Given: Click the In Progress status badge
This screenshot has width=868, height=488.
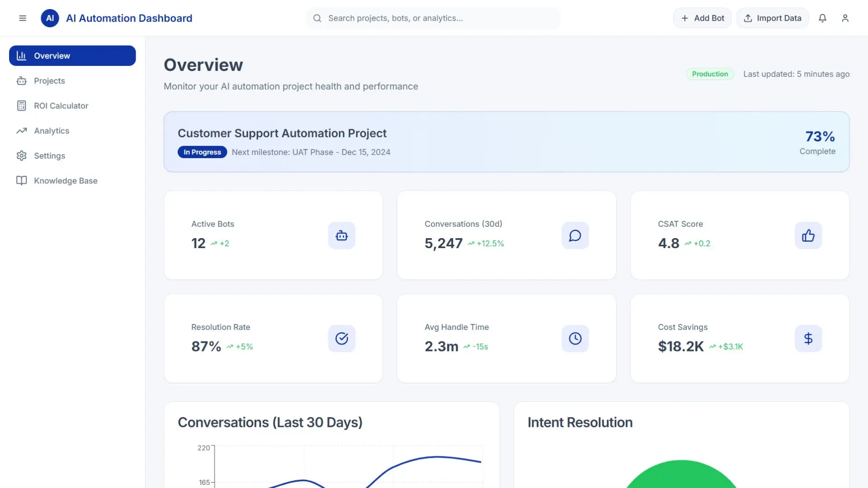Looking at the screenshot, I should coord(202,152).
